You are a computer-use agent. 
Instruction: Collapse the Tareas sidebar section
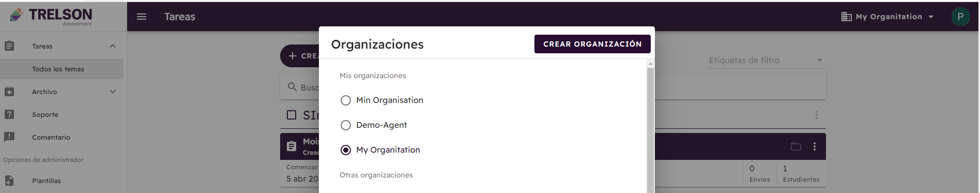coord(113,46)
